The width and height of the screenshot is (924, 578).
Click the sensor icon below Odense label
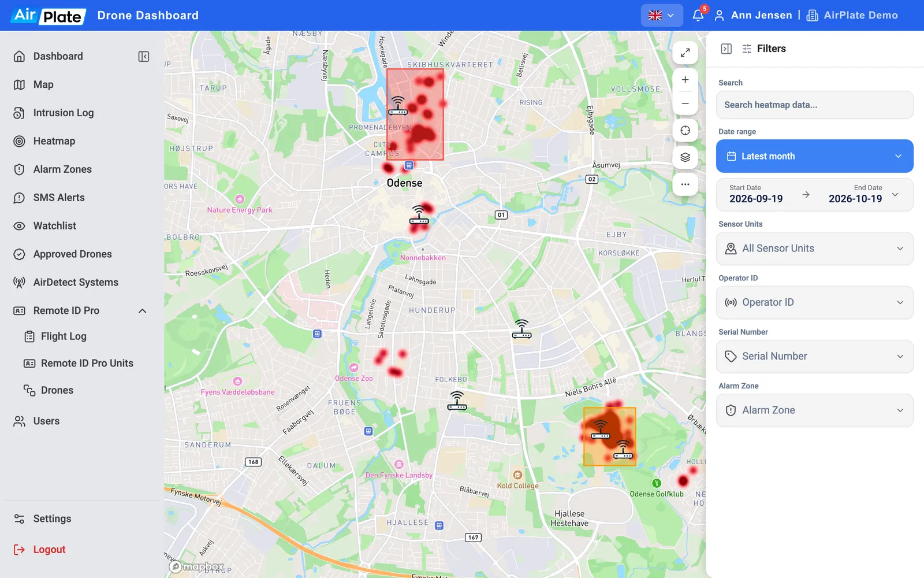click(419, 215)
